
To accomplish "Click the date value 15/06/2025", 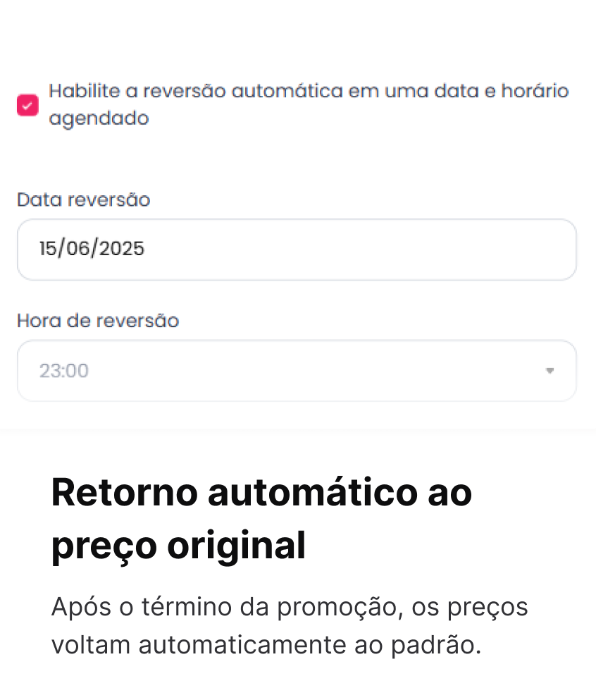I will point(92,249).
